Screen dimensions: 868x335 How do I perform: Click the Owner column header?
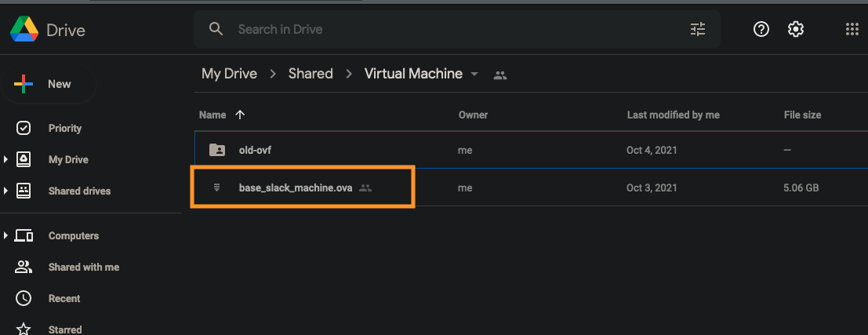[474, 115]
